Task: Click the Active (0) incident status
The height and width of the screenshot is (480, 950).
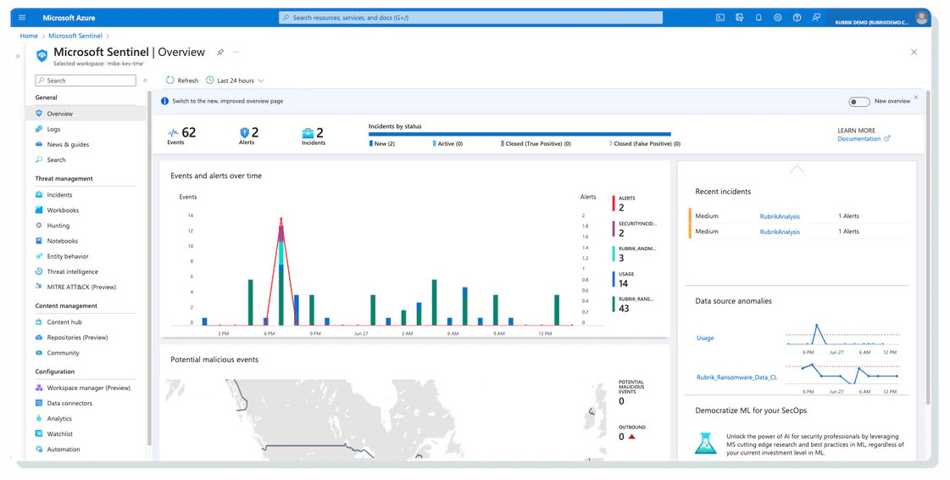Action: (x=448, y=144)
